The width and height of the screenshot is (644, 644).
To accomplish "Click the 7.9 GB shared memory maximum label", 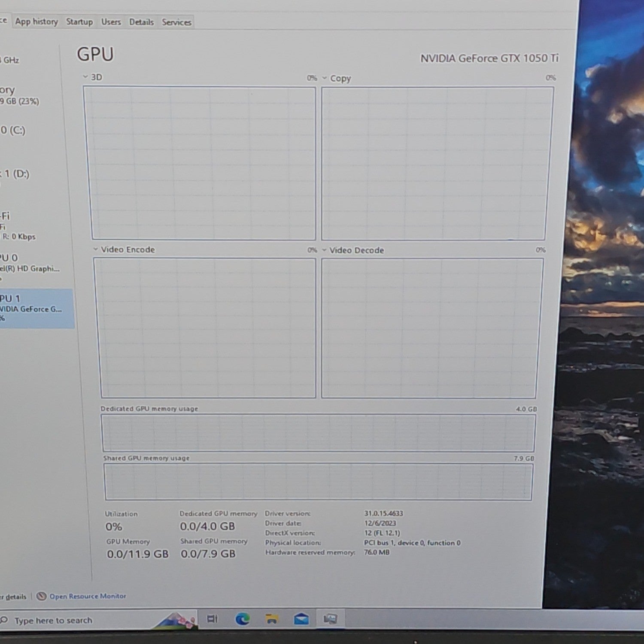I will pyautogui.click(x=524, y=459).
